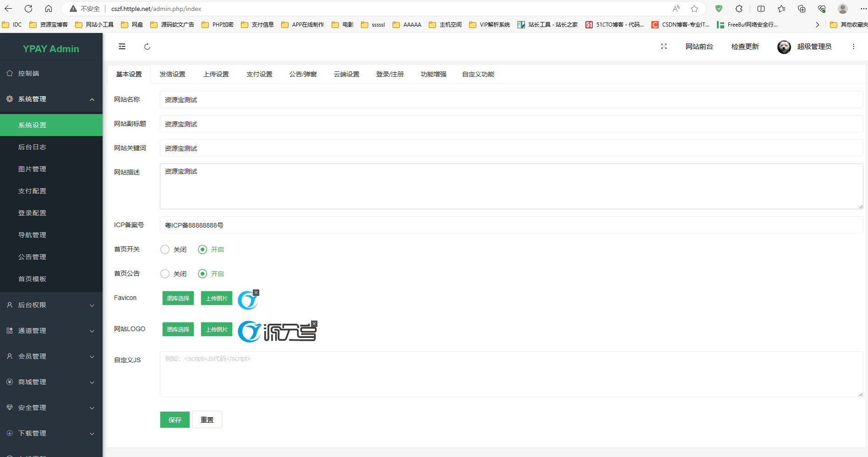This screenshot has height=457, width=868.
Task: Bookmark this page with the star icon
Action: point(694,9)
